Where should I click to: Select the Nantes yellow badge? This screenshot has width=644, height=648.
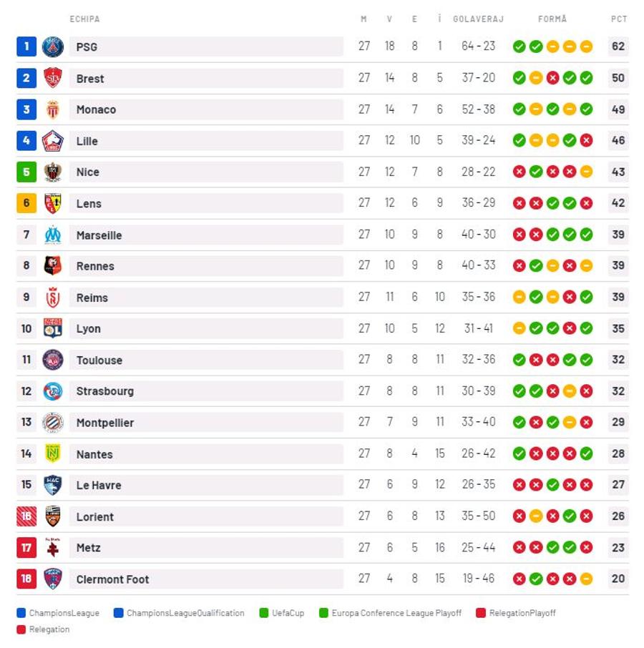tap(53, 453)
